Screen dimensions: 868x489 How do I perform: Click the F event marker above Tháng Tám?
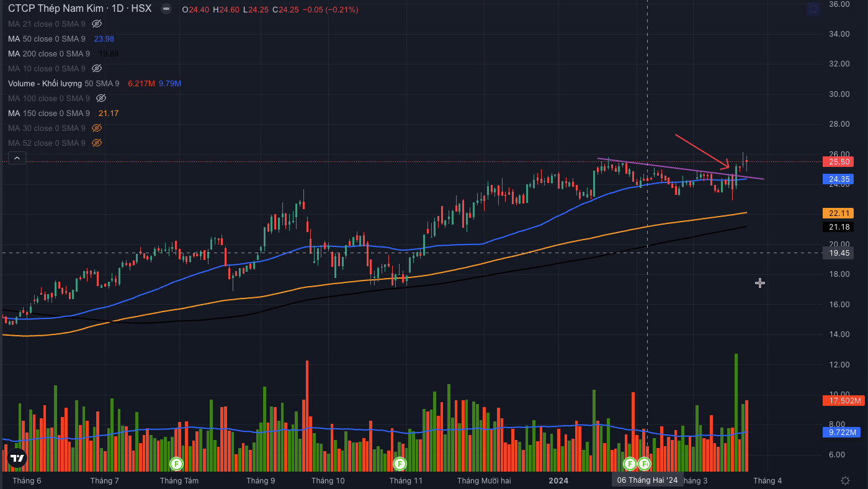tap(176, 463)
